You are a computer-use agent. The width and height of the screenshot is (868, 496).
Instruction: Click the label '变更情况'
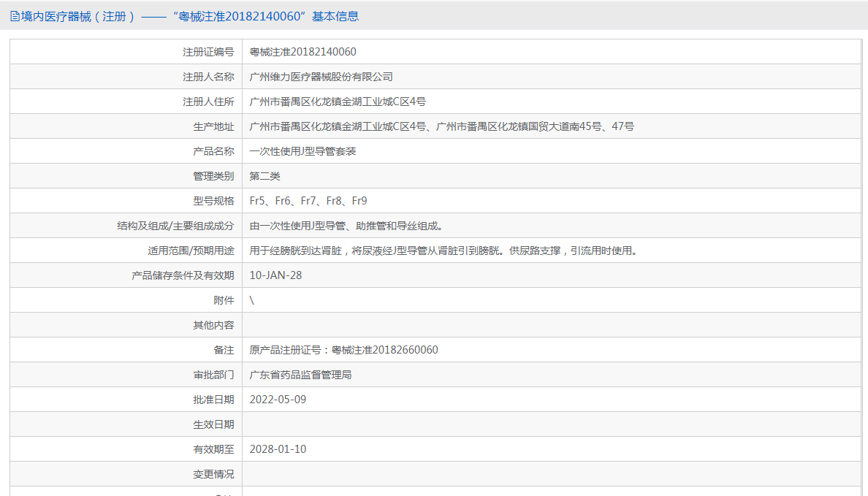click(213, 474)
